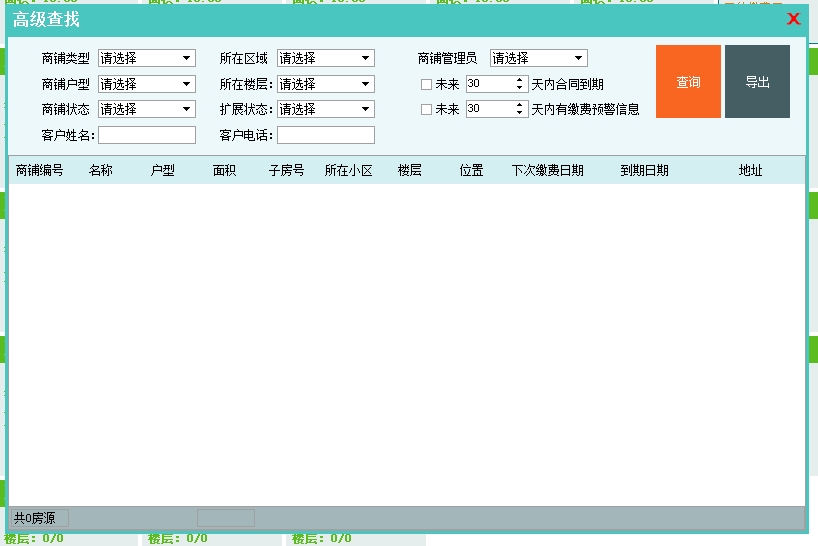Click the 到期日期 column header
The width and height of the screenshot is (818, 546).
644,171
